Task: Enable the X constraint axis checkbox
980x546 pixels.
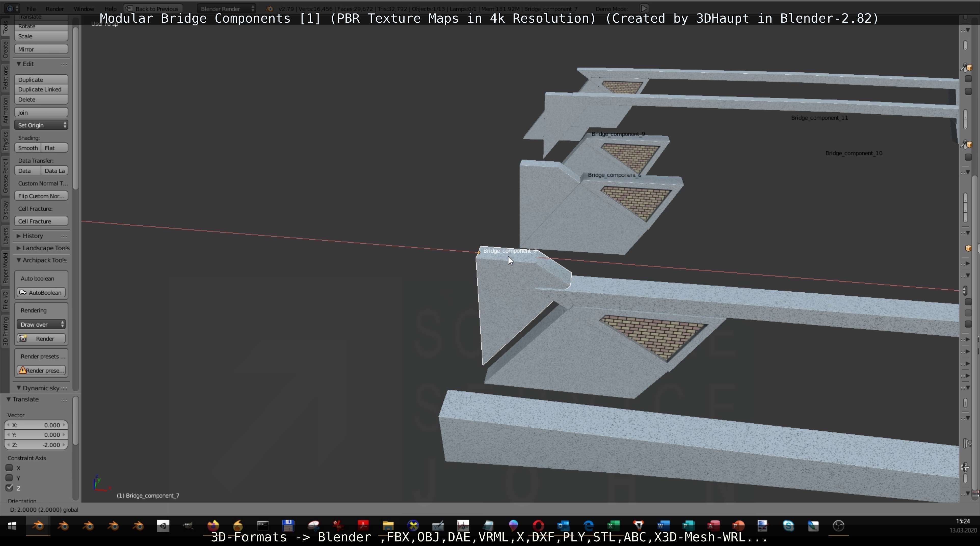Action: click(x=9, y=468)
